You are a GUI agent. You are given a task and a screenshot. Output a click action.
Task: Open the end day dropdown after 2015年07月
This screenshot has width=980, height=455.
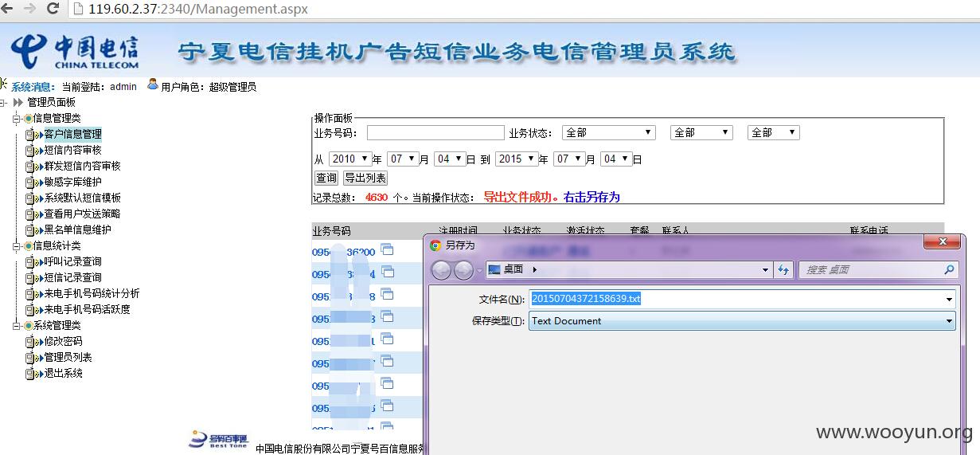[616, 159]
